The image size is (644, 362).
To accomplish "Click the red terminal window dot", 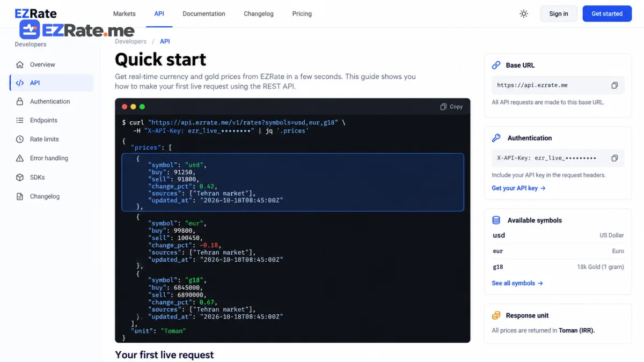I will click(125, 107).
